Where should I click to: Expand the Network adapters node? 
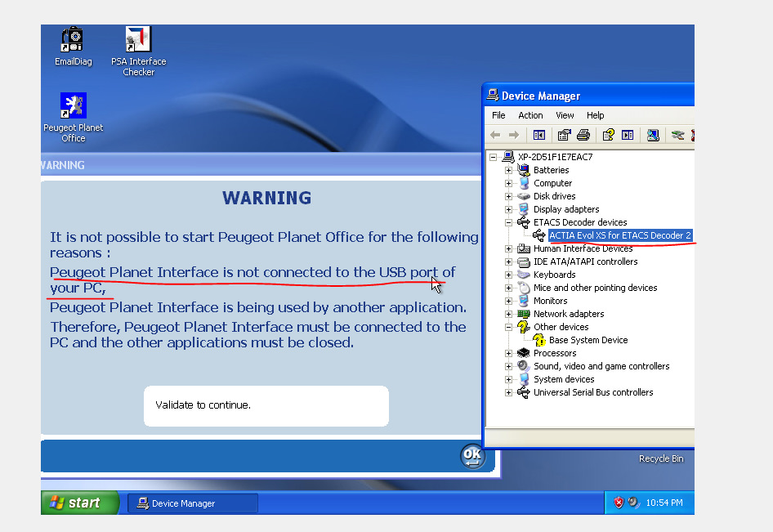pyautogui.click(x=509, y=314)
